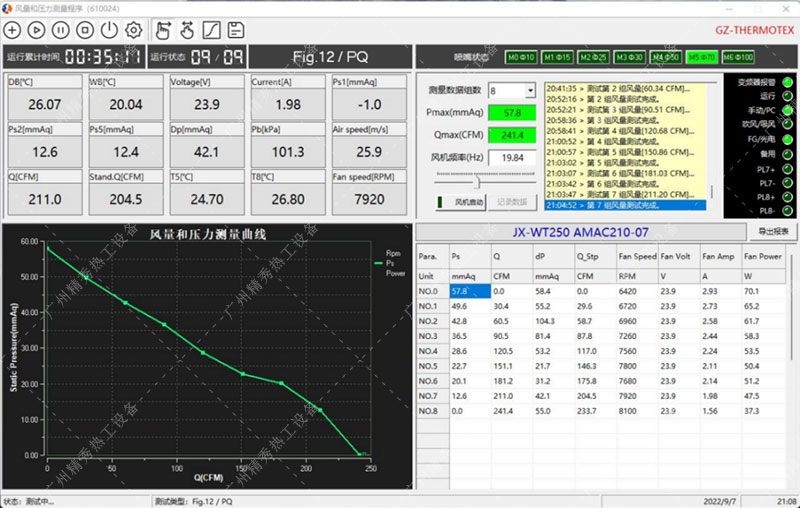
Task: Click the curve graph icon in toolbar
Action: click(x=211, y=30)
